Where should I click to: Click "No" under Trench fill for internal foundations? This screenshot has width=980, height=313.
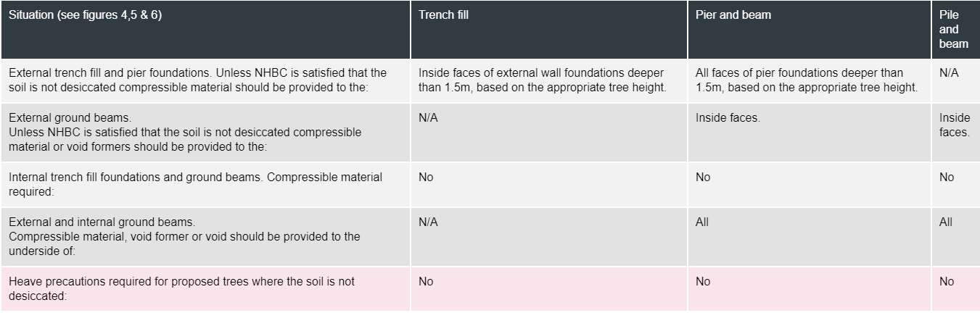[426, 178]
